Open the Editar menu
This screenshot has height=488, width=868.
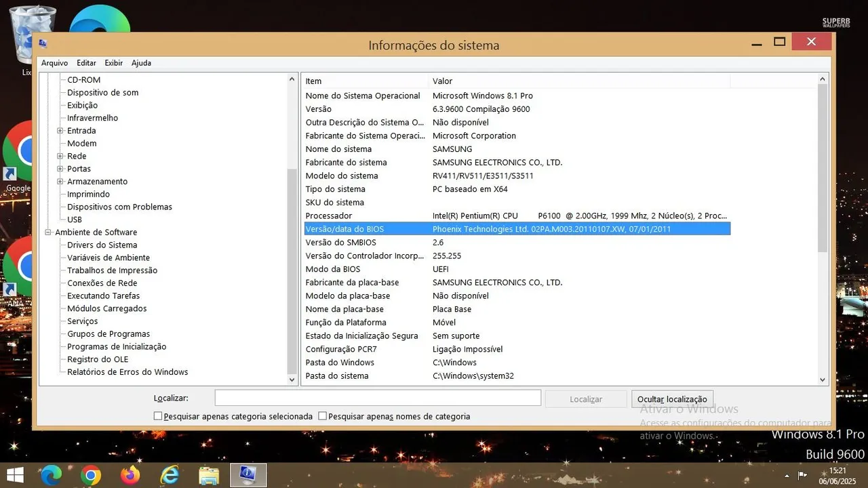[x=86, y=63]
